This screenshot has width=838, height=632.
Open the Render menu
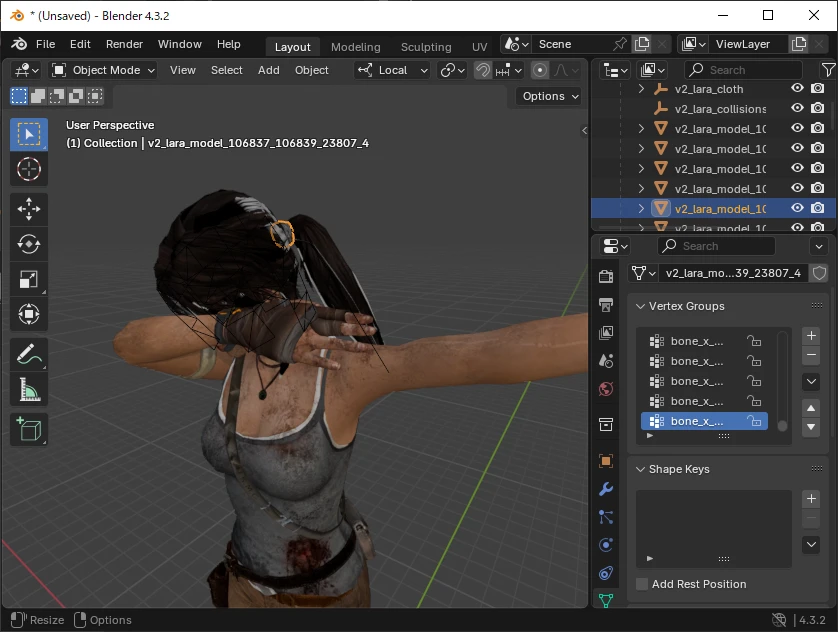[124, 44]
